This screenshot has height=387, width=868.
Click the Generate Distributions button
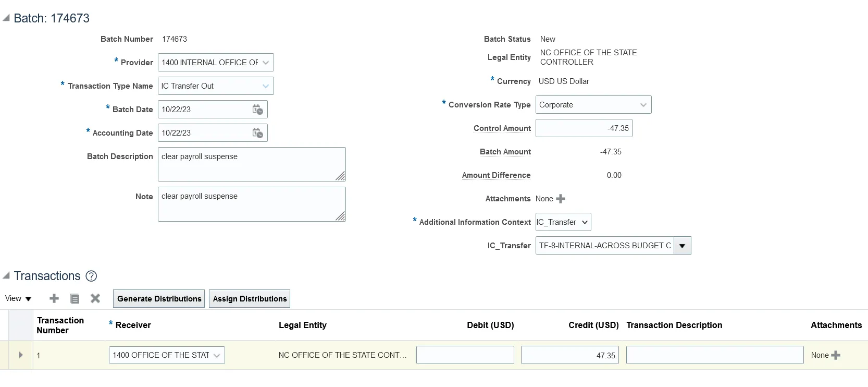click(x=159, y=299)
